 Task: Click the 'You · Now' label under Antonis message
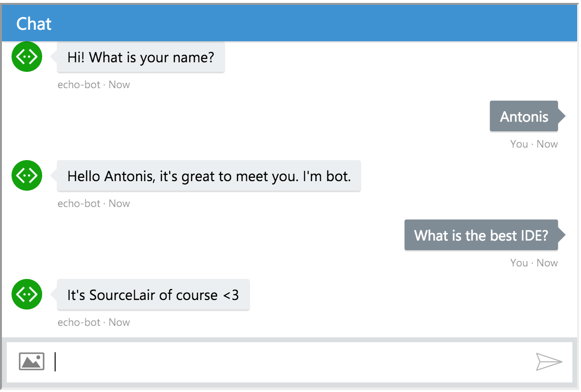tap(534, 144)
